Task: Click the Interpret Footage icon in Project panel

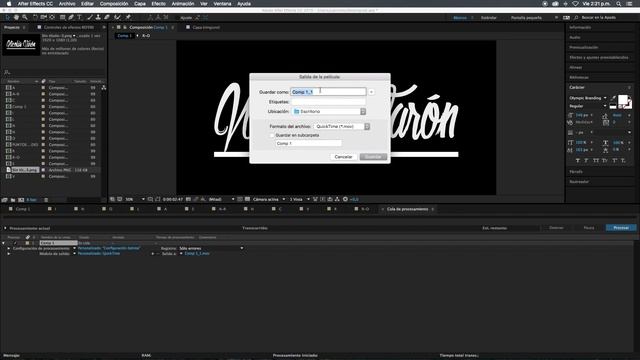Action: 4,200
